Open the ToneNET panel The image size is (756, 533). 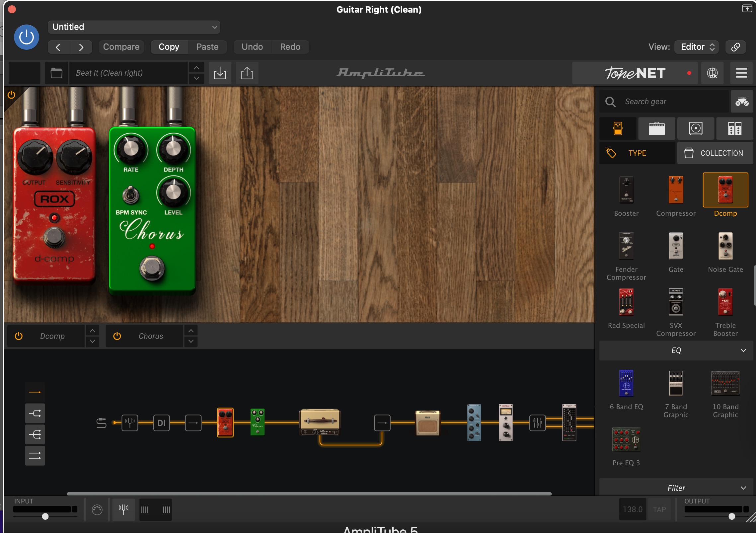pos(635,73)
